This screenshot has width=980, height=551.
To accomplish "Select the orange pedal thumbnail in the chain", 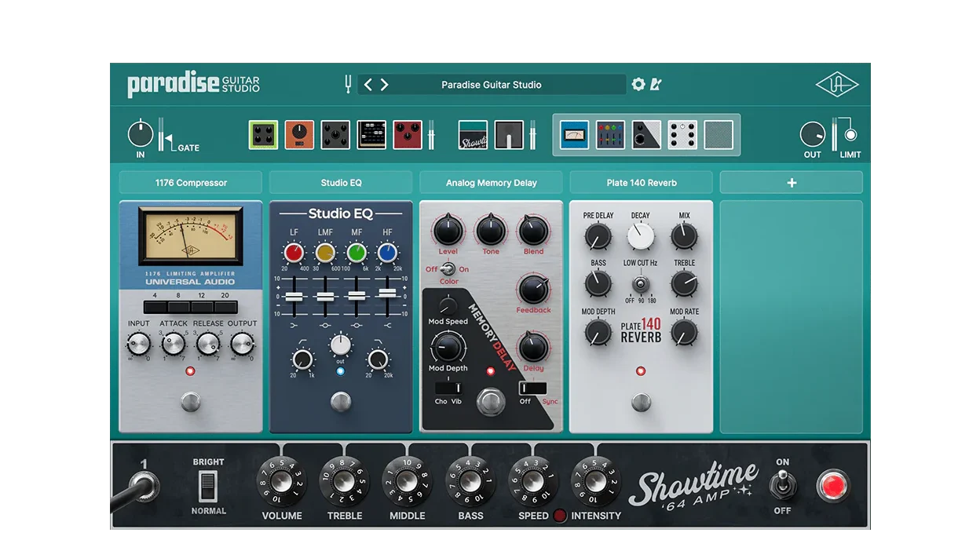I will 299,135.
